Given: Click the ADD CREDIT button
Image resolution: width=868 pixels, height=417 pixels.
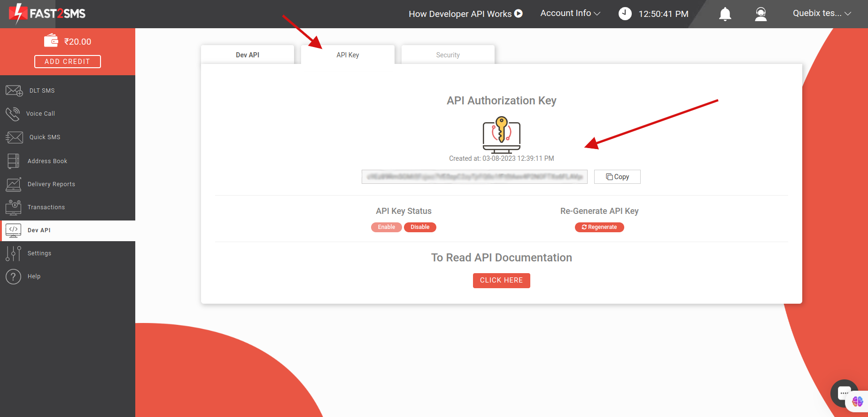Looking at the screenshot, I should click(67, 62).
